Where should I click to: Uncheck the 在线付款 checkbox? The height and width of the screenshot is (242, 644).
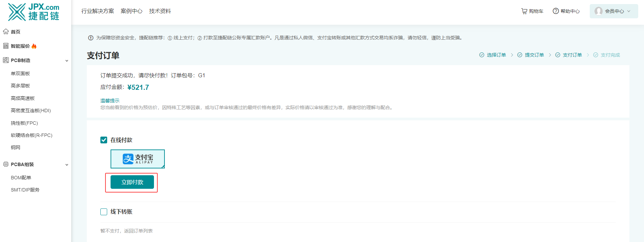click(x=104, y=140)
